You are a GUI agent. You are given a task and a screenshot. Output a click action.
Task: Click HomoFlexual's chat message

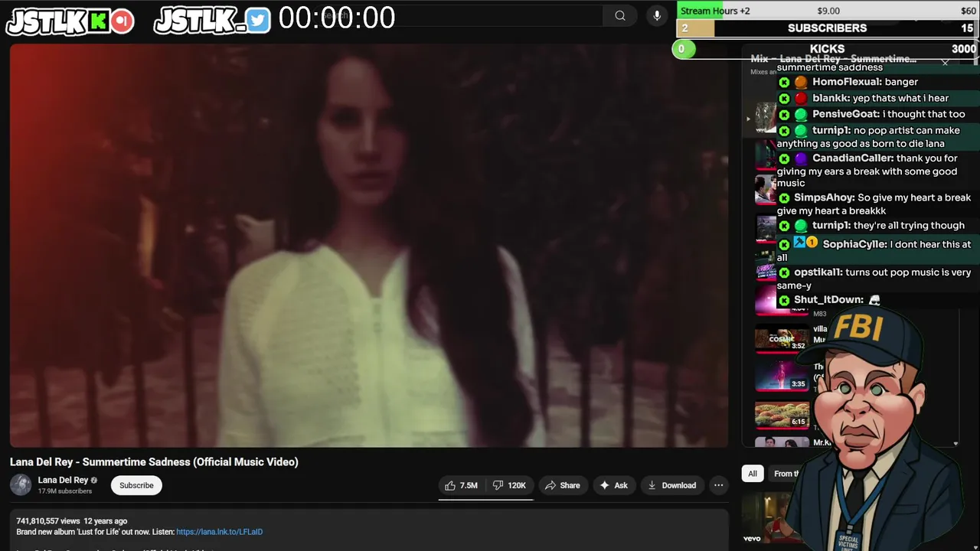pos(865,82)
